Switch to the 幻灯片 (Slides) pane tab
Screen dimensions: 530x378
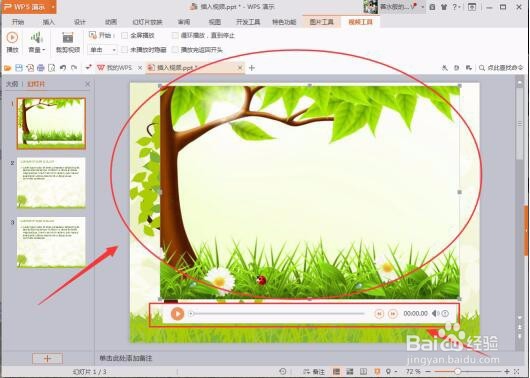click(x=35, y=84)
